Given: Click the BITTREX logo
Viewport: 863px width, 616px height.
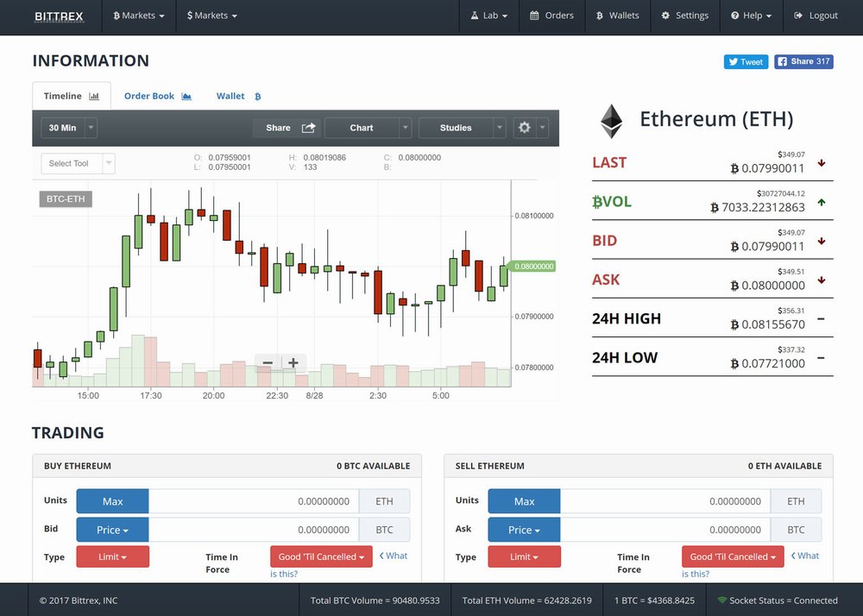Looking at the screenshot, I should point(59,16).
